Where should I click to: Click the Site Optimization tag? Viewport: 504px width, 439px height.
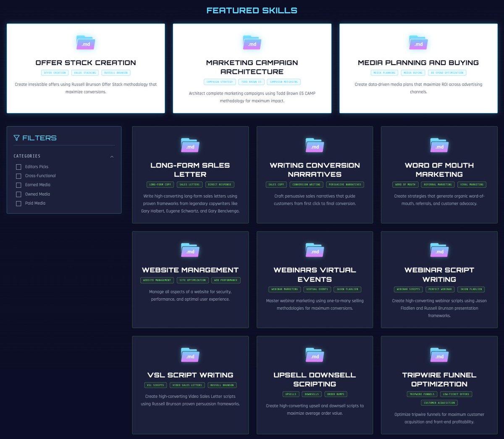tap(193, 280)
